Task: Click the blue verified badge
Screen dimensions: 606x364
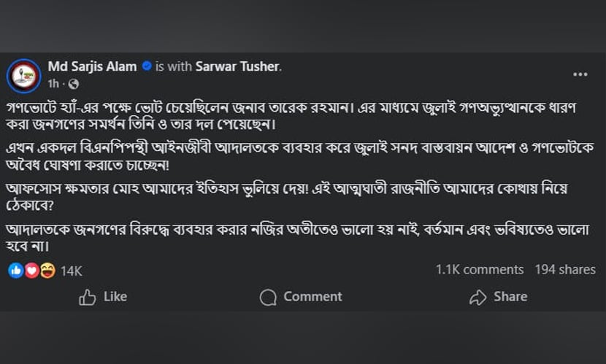Action: point(147,66)
